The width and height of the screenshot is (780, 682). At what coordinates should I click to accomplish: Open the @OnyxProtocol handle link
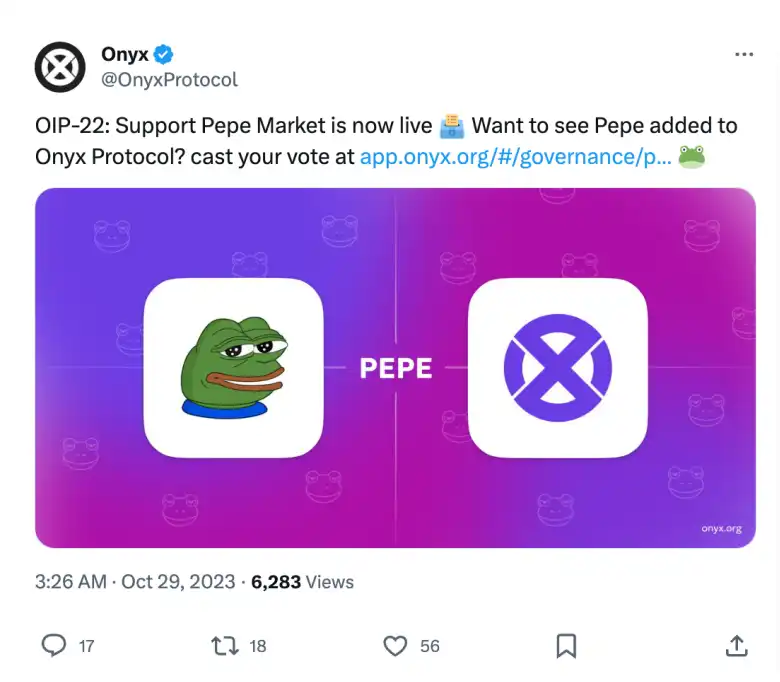(169, 79)
